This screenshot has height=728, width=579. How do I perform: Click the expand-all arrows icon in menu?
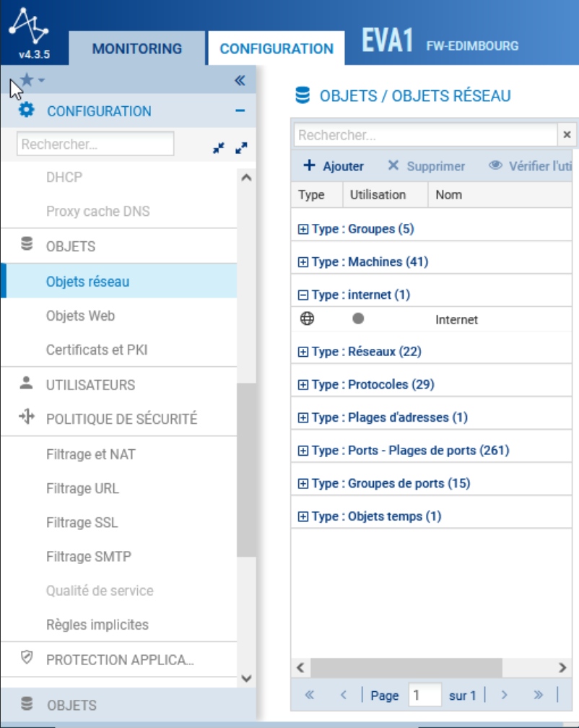click(x=241, y=147)
